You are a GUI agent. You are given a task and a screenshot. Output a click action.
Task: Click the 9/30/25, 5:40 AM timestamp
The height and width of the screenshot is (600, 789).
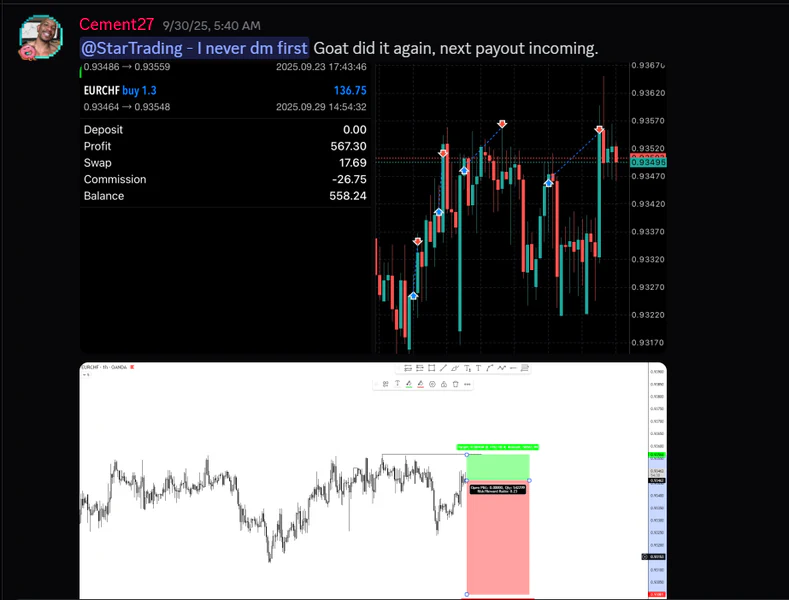[211, 26]
